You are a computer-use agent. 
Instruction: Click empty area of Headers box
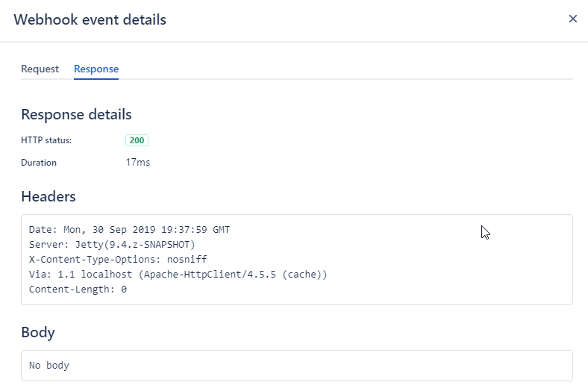(448, 276)
